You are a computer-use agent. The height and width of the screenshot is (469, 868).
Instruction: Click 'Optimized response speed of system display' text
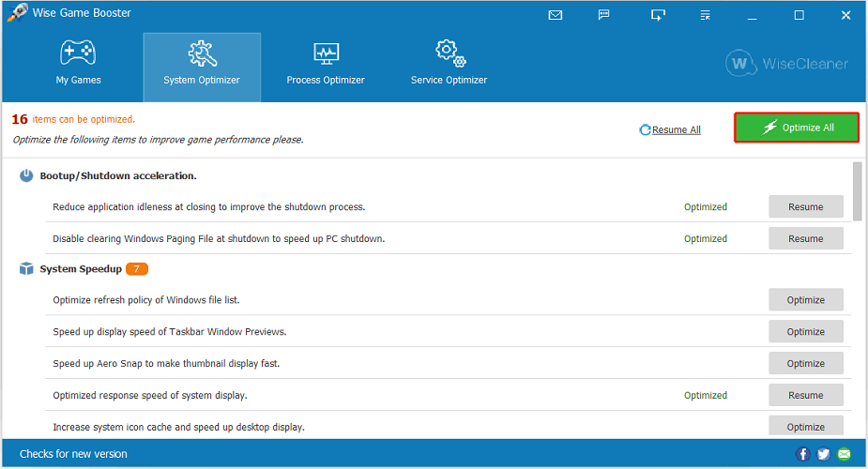click(x=150, y=396)
